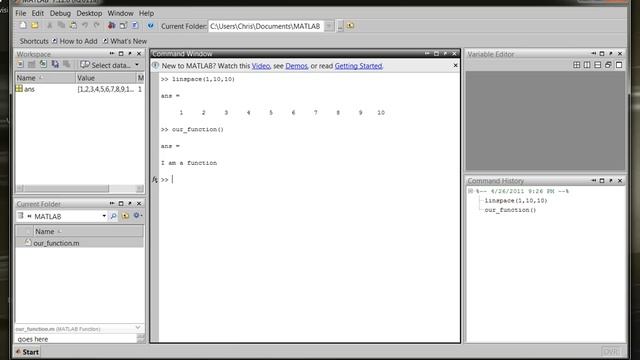This screenshot has width=640, height=360.
Task: Browse for folder with ellipsis button
Action: click(340, 26)
